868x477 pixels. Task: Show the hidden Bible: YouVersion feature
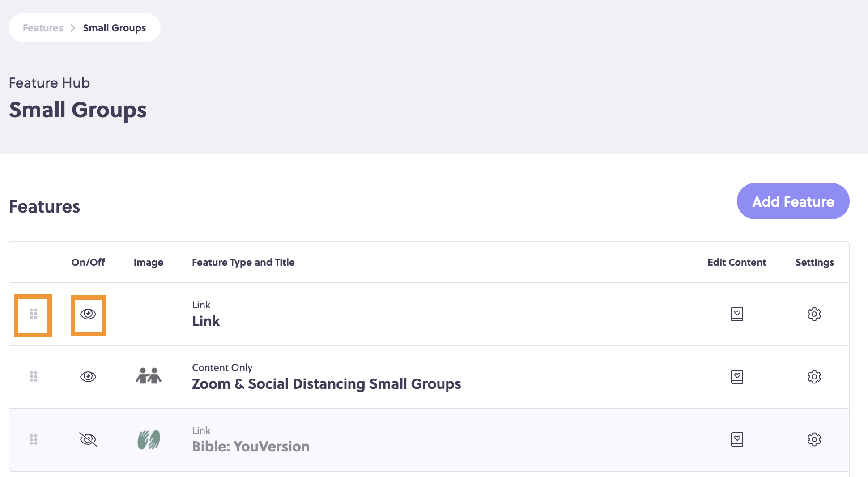pyautogui.click(x=88, y=439)
